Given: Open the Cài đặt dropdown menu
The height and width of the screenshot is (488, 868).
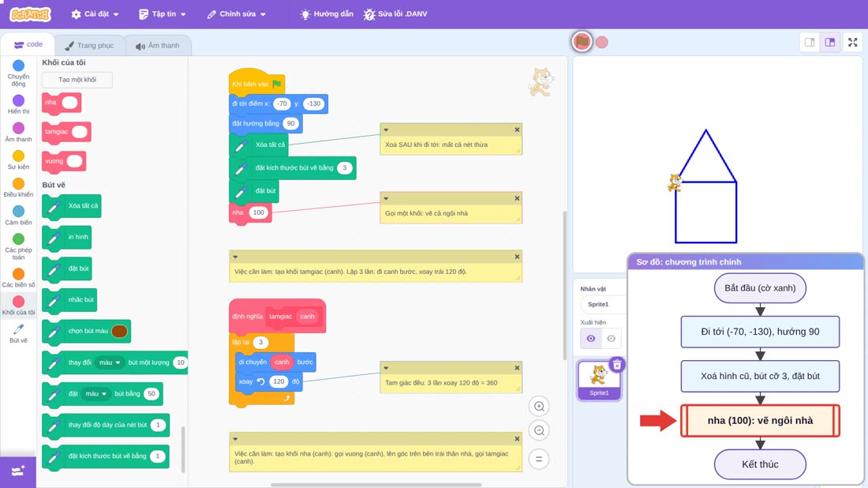Looking at the screenshot, I should tap(95, 14).
